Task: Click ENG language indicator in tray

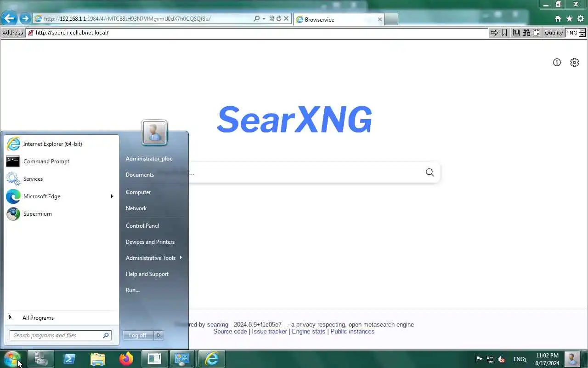Action: [x=520, y=359]
